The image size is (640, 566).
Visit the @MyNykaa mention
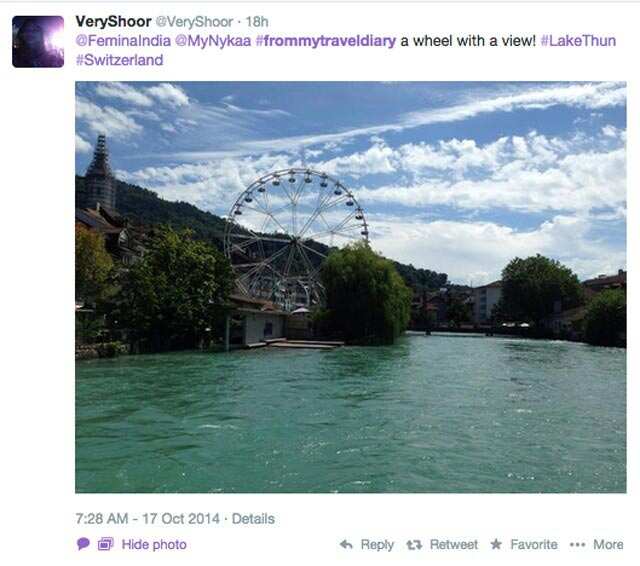pyautogui.click(x=213, y=41)
